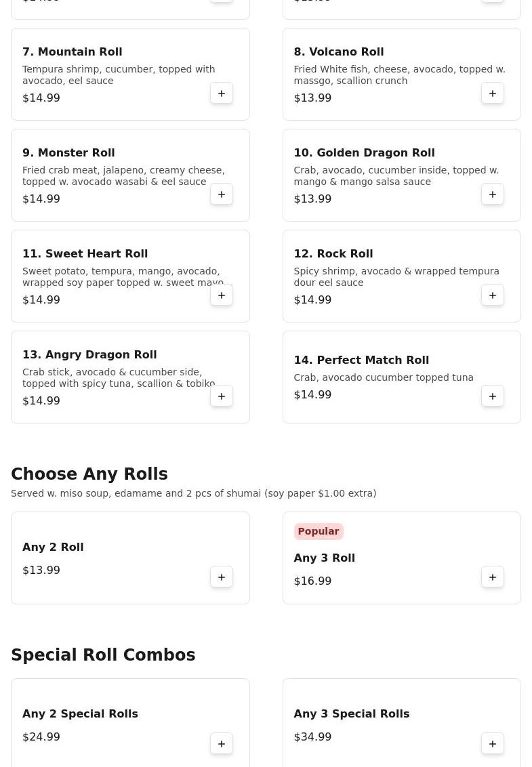Screen dimensions: 532x767
Task: Click plus icon for Monster Roll
Action: tap(222, 194)
